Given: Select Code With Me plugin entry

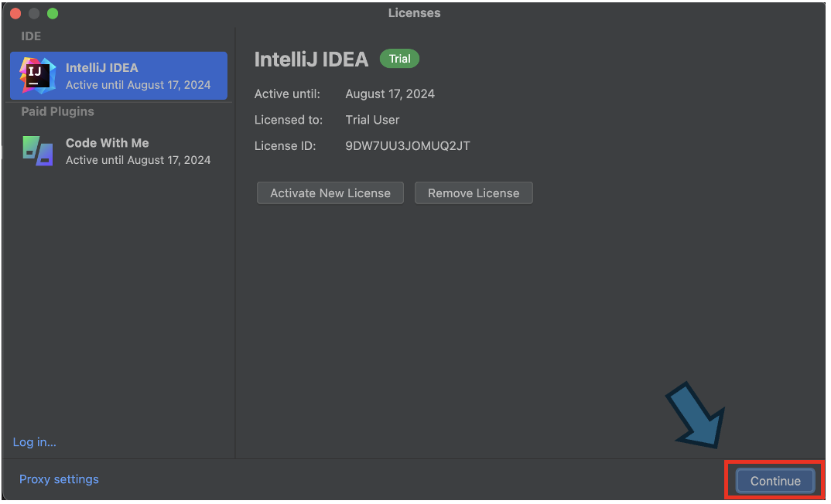Looking at the screenshot, I should click(118, 151).
